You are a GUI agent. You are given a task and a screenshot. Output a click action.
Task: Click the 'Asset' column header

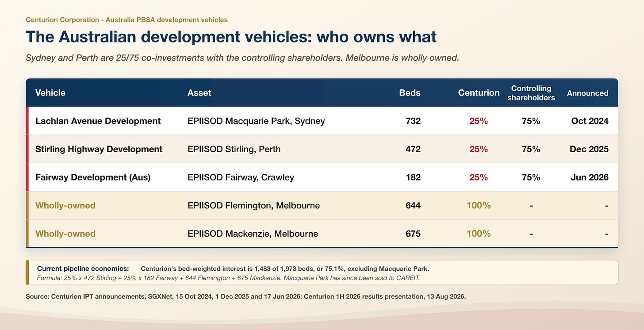point(199,93)
